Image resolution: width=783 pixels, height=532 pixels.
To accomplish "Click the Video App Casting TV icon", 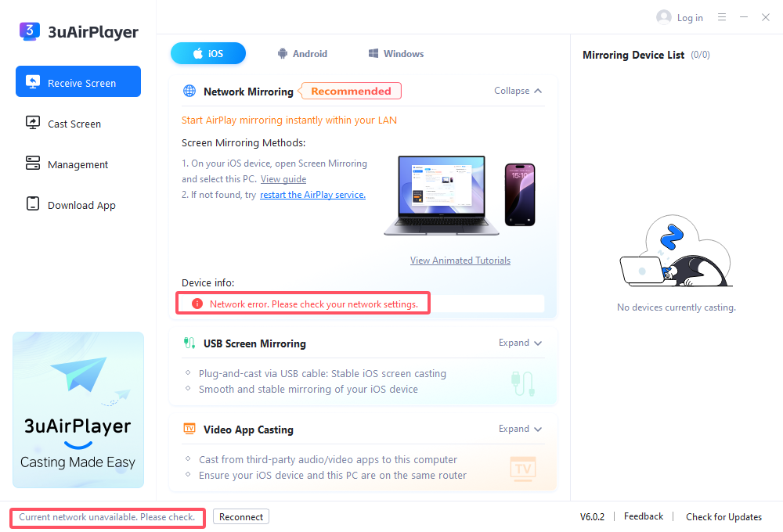I will click(189, 430).
